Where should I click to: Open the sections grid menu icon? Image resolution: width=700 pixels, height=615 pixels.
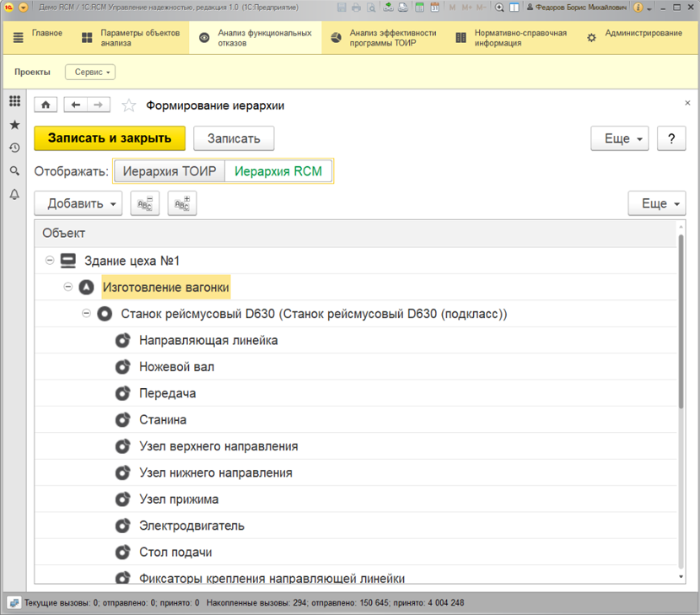(14, 101)
